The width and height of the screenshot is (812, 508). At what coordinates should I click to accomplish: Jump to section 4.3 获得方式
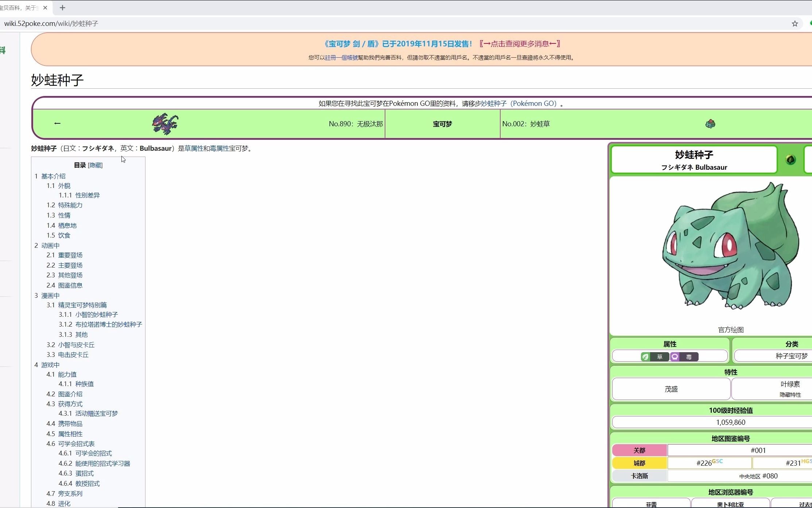click(x=70, y=404)
